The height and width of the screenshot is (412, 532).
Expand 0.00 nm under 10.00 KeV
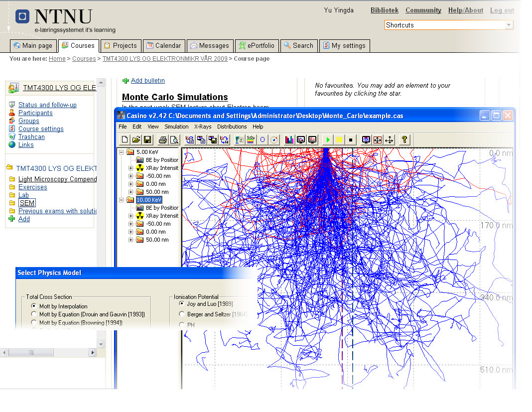click(131, 232)
